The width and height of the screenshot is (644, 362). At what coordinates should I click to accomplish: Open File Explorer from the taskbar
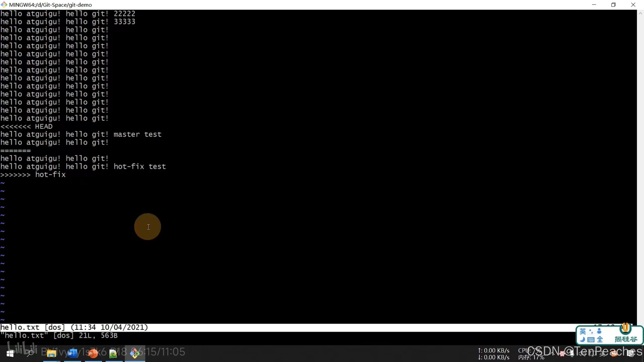click(51, 354)
